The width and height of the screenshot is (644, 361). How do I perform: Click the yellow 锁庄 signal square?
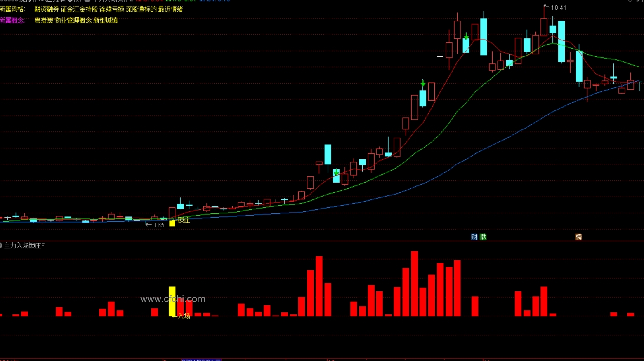[172, 223]
